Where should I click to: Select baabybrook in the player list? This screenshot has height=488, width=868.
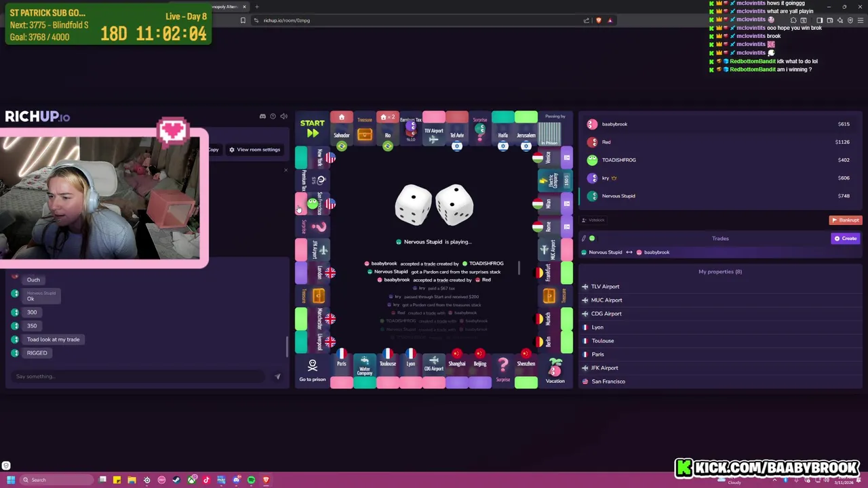coord(720,124)
